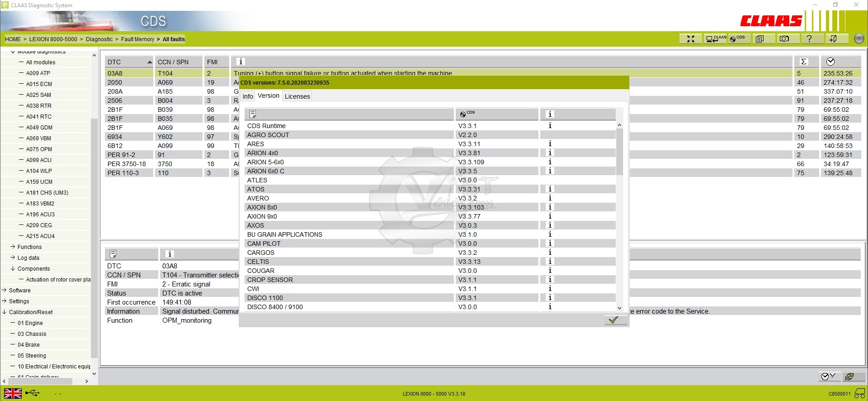This screenshot has height=401, width=868.
Task: Click the fullscreen expand arrows icon
Action: 690,39
